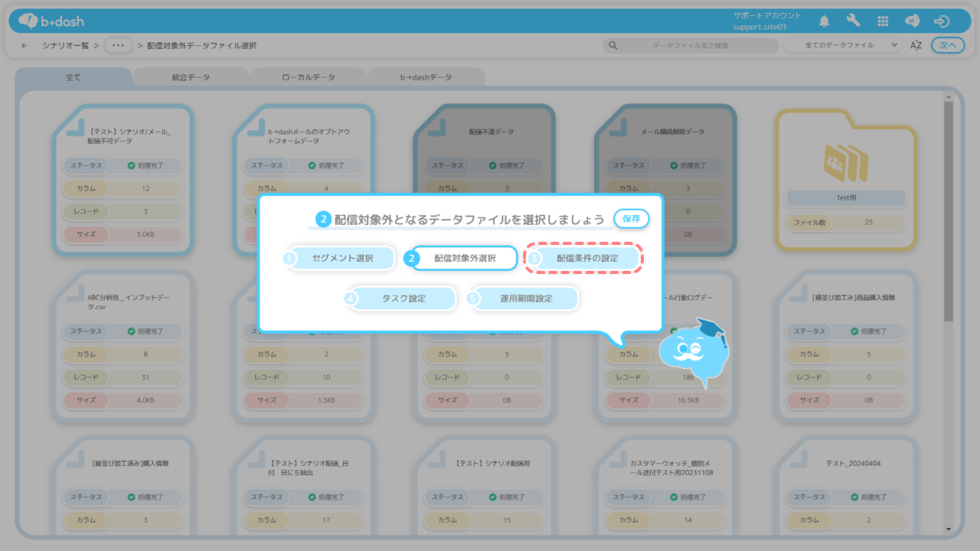The image size is (980, 551).
Task: Select [縦並び加工済み]購入情報 file card
Action: tap(122, 486)
